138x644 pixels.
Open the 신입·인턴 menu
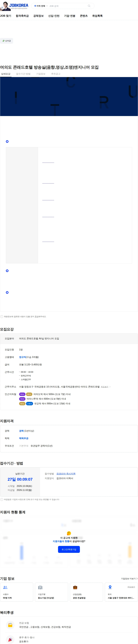pyautogui.click(x=54, y=16)
